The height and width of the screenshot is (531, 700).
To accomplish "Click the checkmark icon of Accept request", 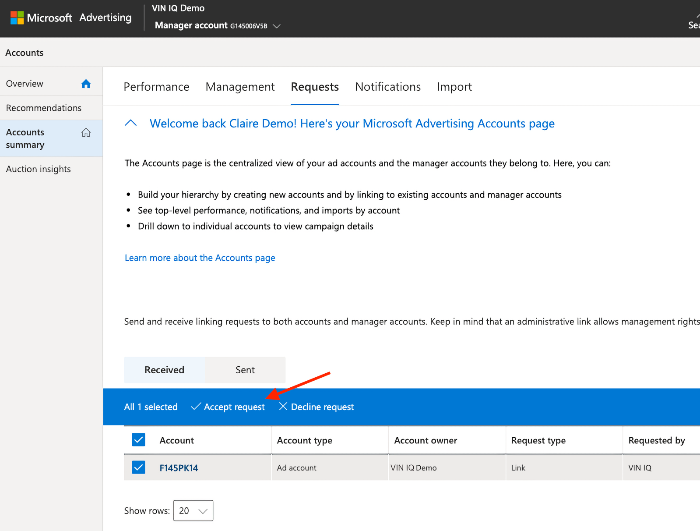I will (196, 406).
